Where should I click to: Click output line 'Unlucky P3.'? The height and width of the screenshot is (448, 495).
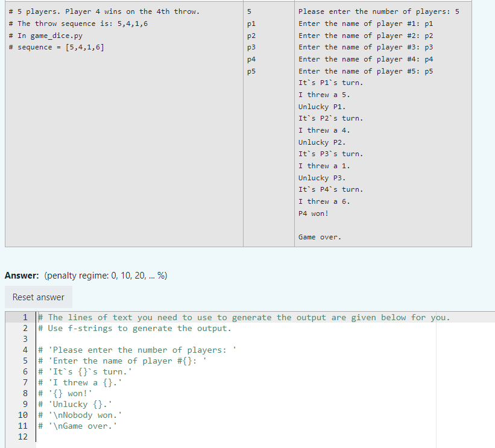click(x=322, y=178)
